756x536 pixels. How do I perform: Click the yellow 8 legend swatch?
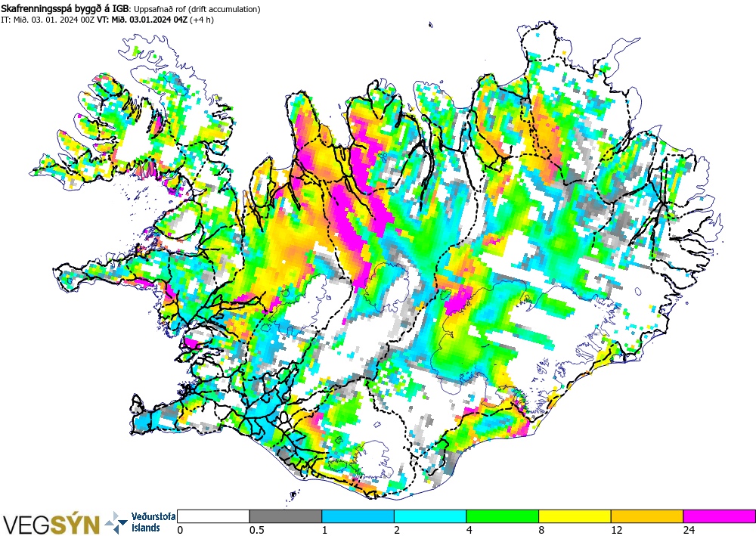point(575,516)
